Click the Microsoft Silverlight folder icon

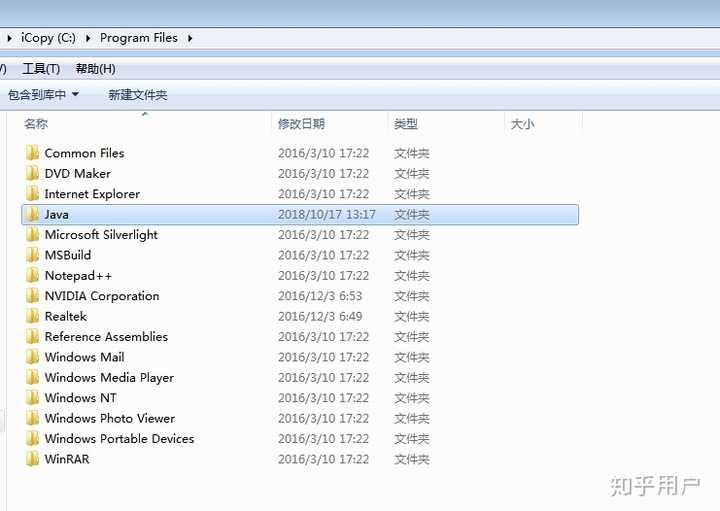click(x=32, y=235)
